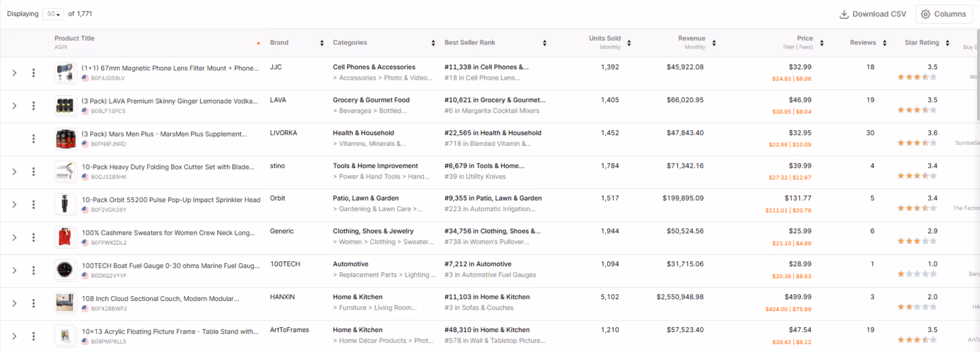Click the Cloud Sectional Couch product thumbnail
This screenshot has width=980, height=352.
pyautogui.click(x=65, y=304)
